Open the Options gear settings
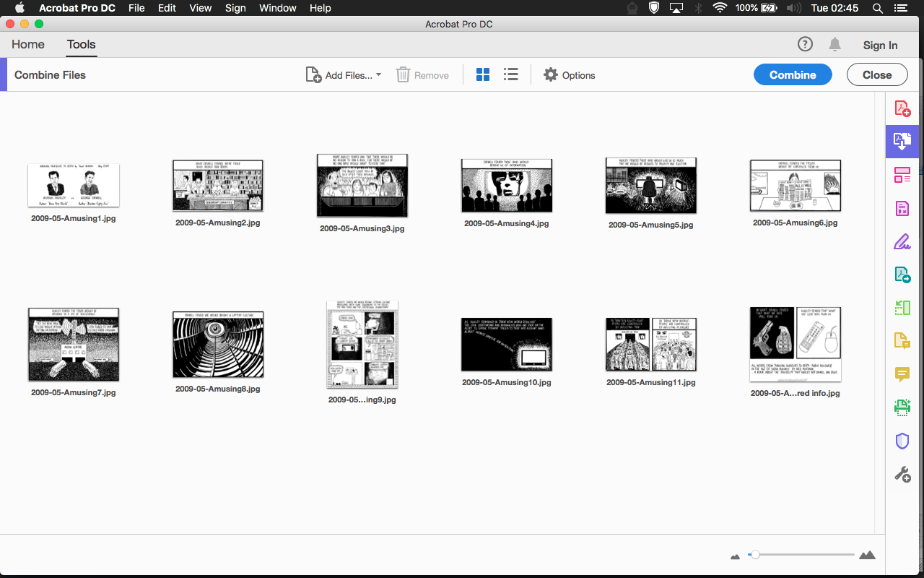The height and width of the screenshot is (578, 924). pyautogui.click(x=570, y=75)
